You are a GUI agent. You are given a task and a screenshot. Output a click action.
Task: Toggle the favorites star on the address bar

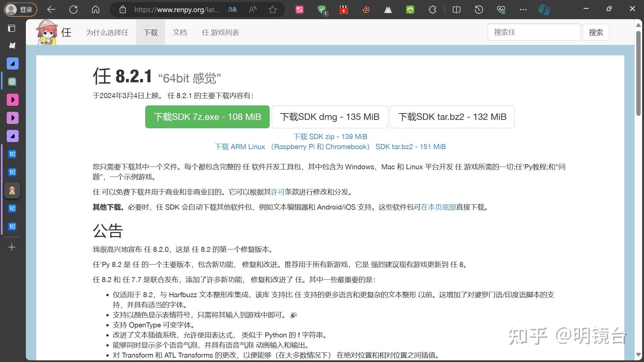coord(273,9)
